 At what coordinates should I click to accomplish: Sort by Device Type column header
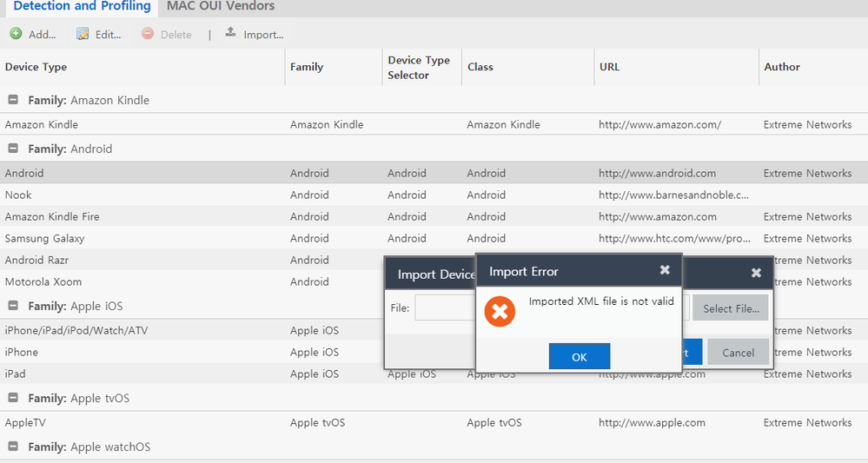click(x=142, y=67)
